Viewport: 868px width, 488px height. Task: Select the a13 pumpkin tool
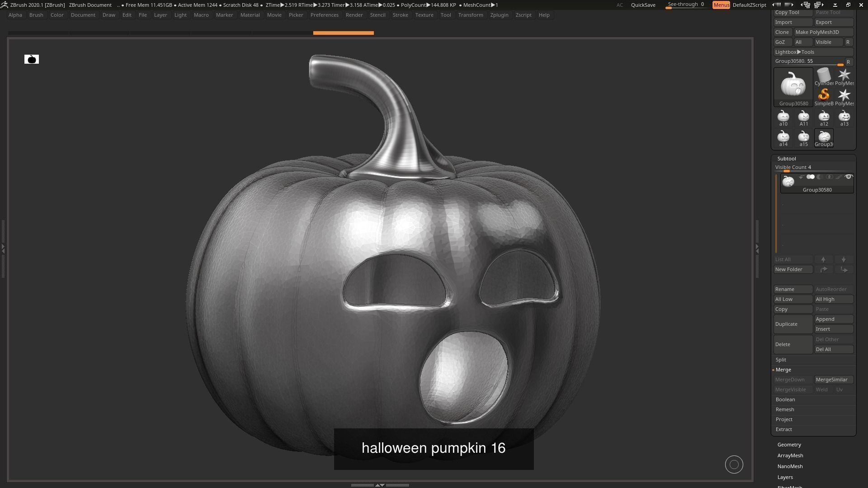point(844,118)
